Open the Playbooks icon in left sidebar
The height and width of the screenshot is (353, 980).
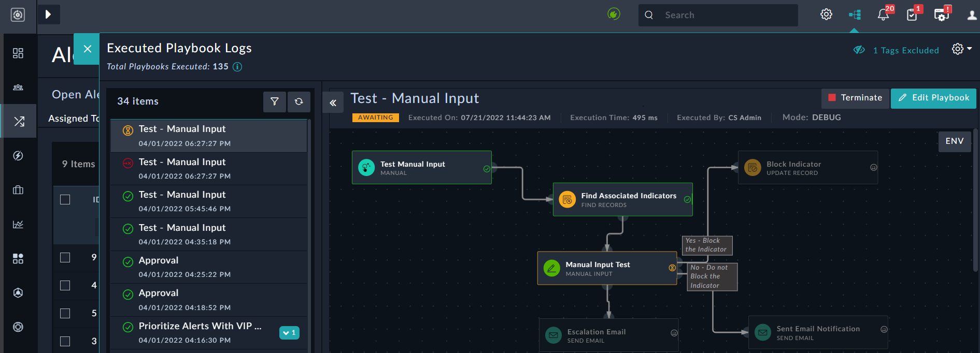tap(19, 122)
